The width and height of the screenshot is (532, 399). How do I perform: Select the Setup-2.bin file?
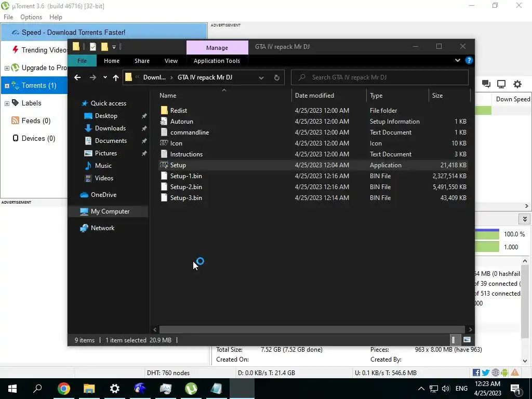pos(186,187)
